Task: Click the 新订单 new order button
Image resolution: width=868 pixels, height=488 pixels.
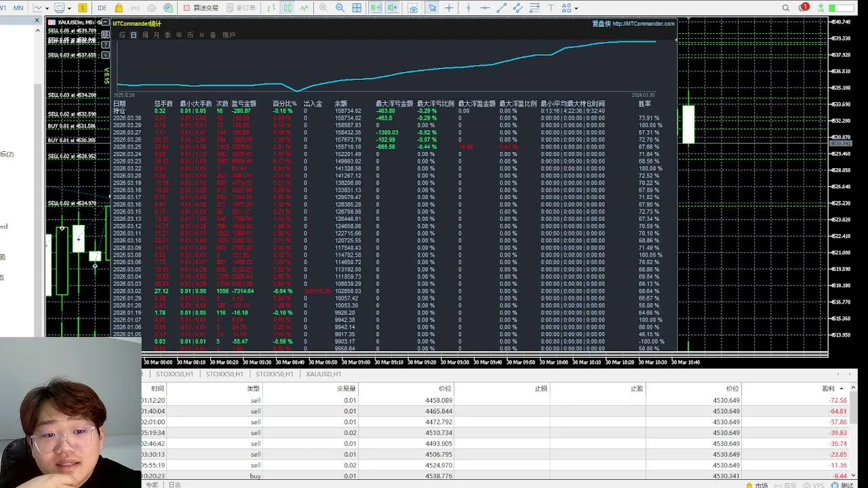Action: pyautogui.click(x=241, y=8)
